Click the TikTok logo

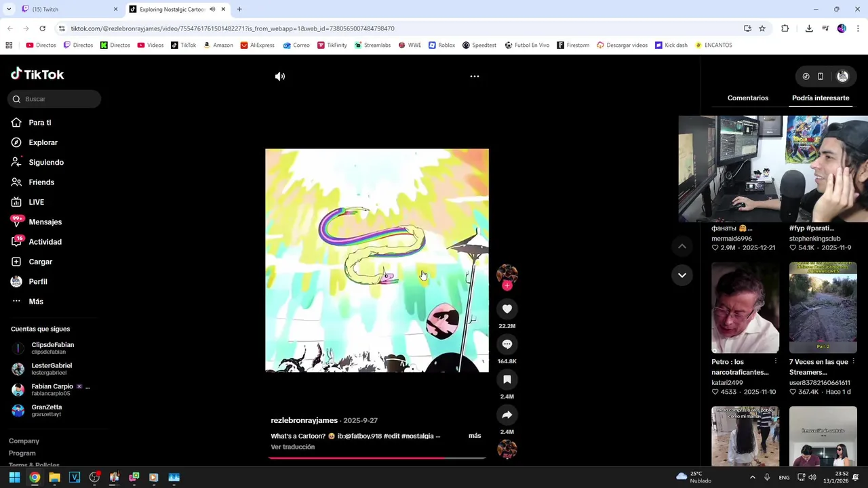[x=37, y=75]
